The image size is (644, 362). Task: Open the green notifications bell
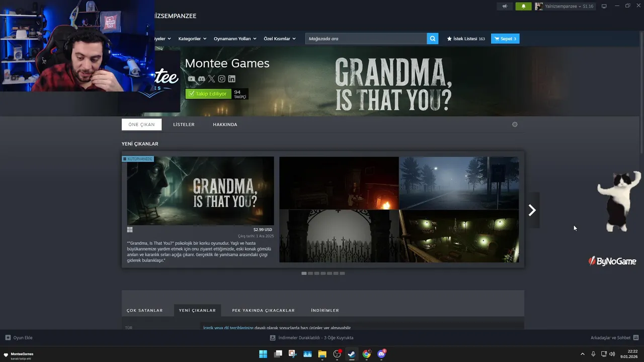coord(523,7)
